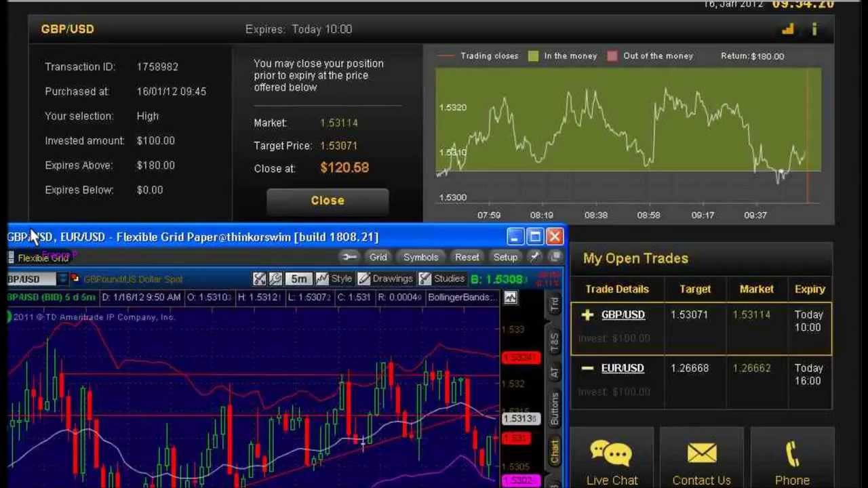Click the minus icon beside EUR/USD trade
This screenshot has height=488, width=868.
coord(587,368)
